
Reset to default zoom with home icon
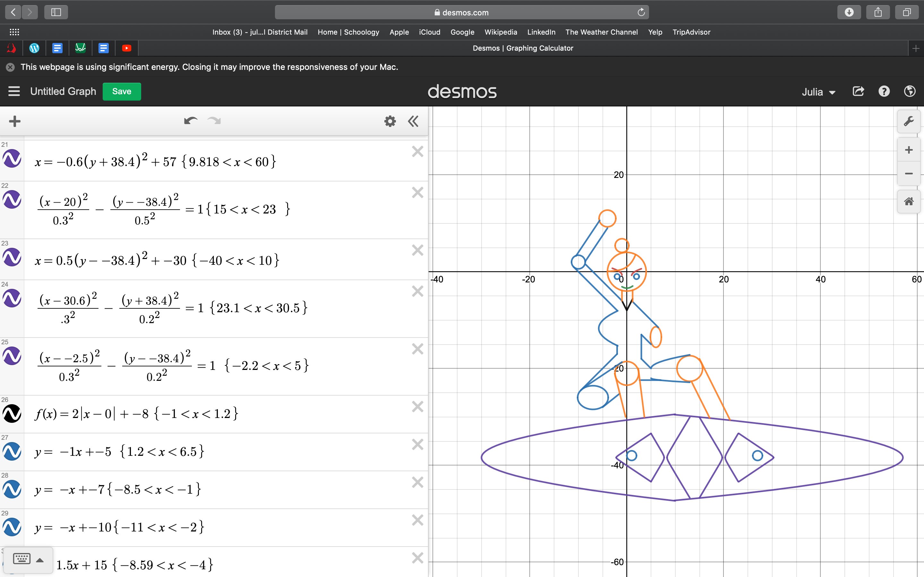909,201
